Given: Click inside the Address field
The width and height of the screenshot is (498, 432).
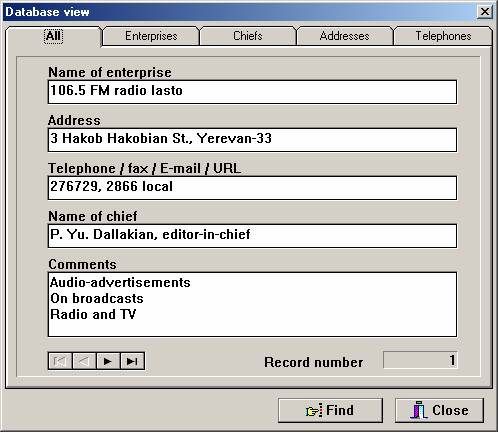Looking at the screenshot, I should pyautogui.click(x=252, y=140).
